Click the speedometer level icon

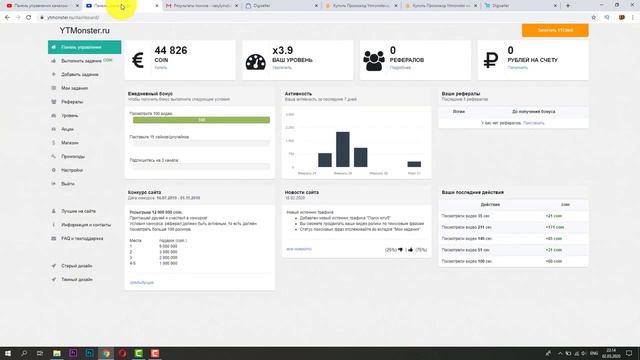tap(256, 62)
